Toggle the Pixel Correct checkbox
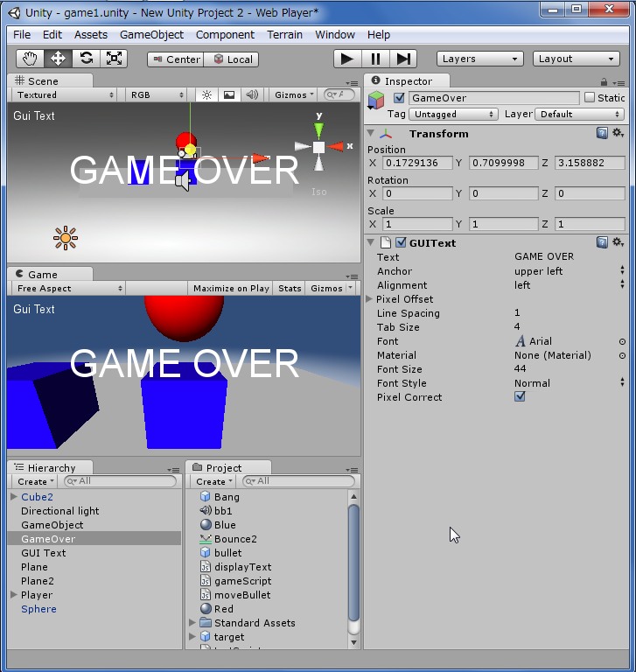Screen dimensions: 636x672 click(520, 396)
